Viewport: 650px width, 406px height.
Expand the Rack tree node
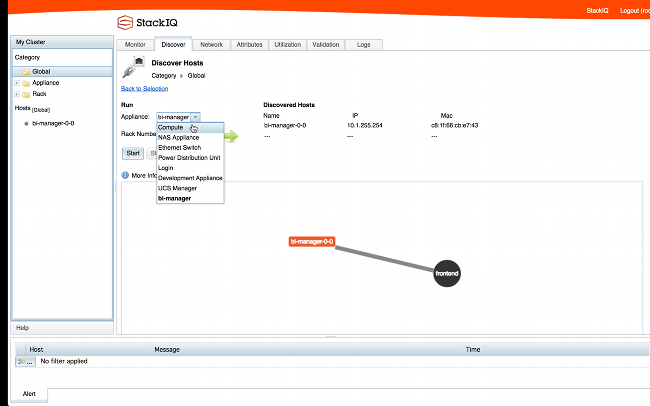click(x=17, y=94)
